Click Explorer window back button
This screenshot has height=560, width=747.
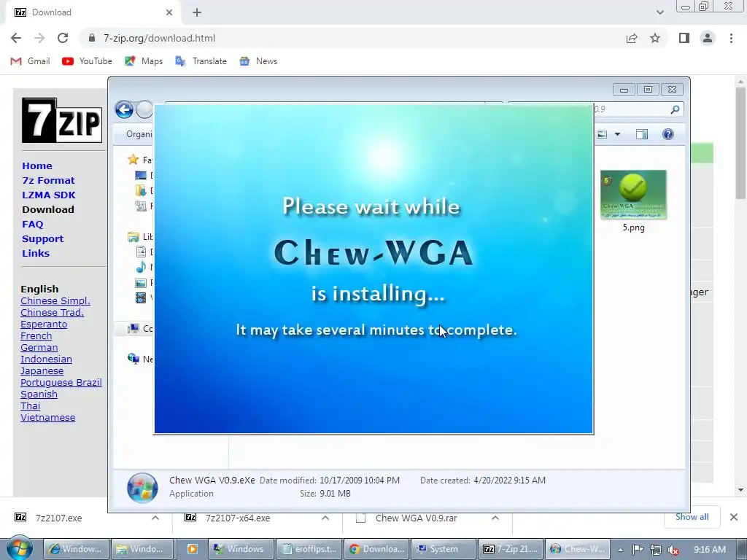pyautogui.click(x=124, y=110)
